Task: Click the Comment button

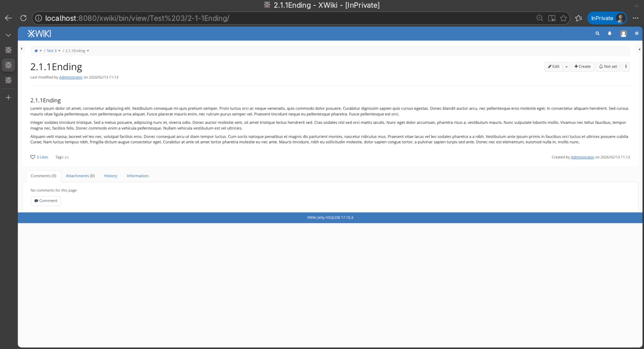Action: [x=46, y=201]
